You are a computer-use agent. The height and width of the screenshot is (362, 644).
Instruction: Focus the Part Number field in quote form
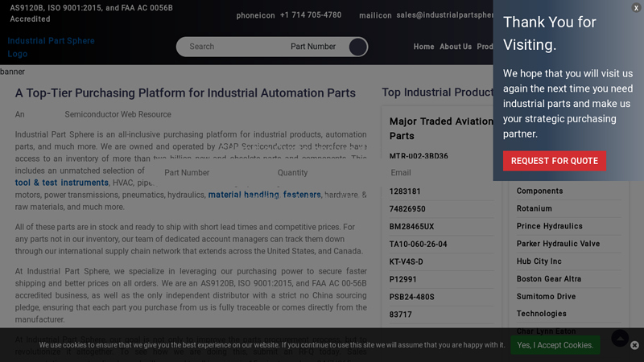tap(213, 173)
